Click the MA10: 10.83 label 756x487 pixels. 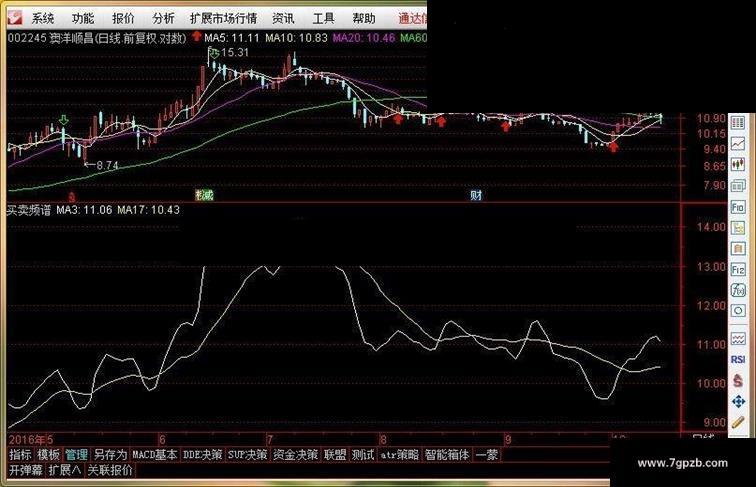pyautogui.click(x=297, y=38)
